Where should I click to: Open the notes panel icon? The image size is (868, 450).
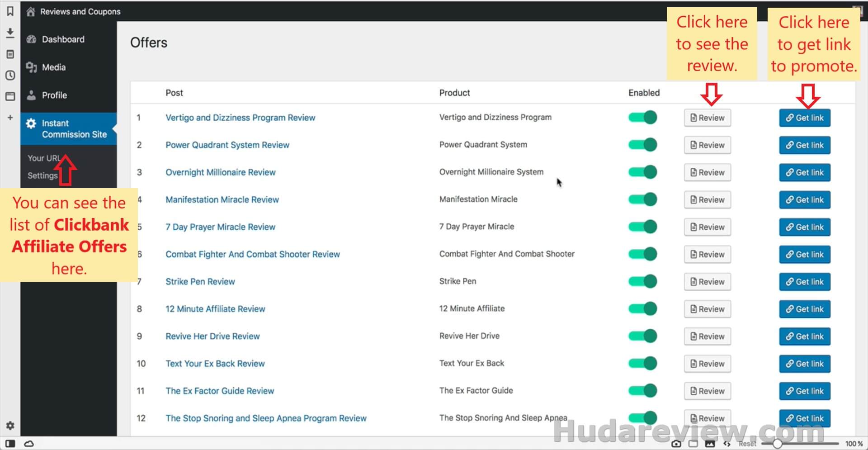coord(10,54)
